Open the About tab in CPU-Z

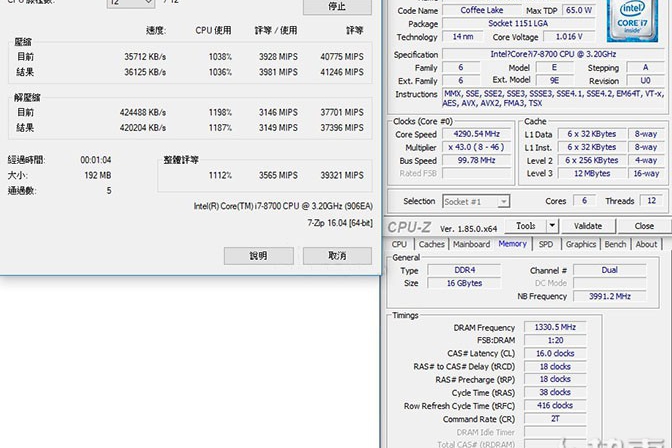pos(646,244)
